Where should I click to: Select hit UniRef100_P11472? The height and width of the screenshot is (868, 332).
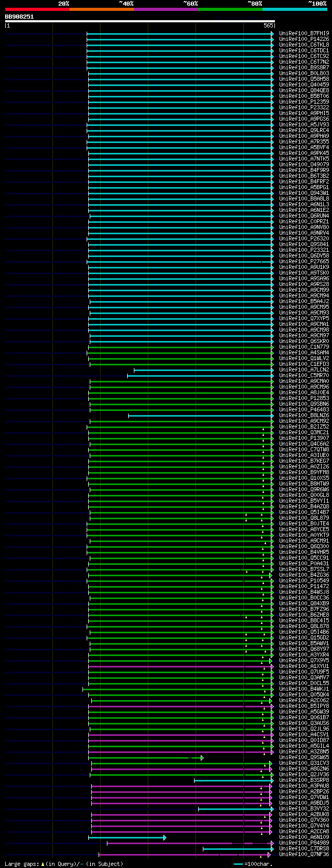pos(304,586)
